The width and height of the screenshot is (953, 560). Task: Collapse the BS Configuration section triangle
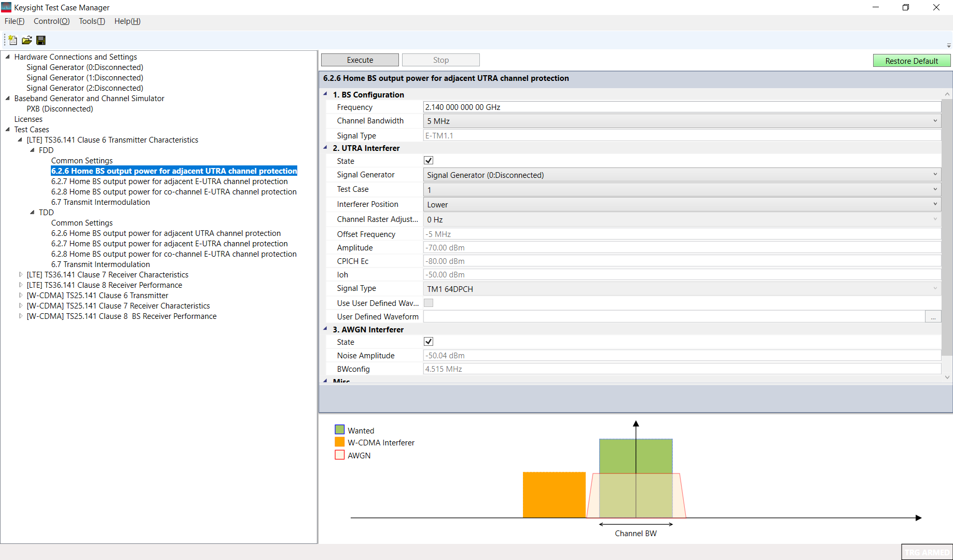click(x=325, y=94)
